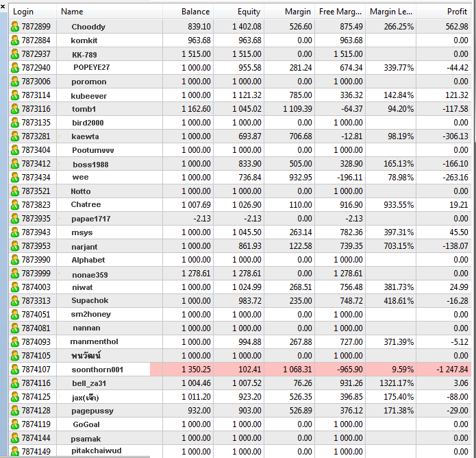Click the name tomb1

point(84,109)
